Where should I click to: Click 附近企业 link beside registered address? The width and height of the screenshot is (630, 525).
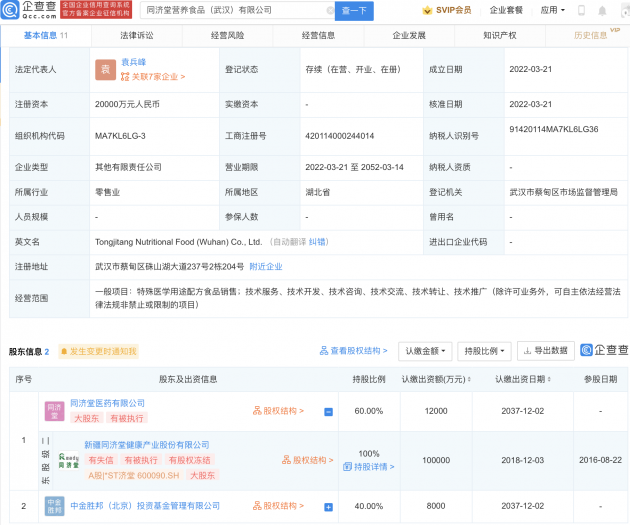click(x=264, y=267)
